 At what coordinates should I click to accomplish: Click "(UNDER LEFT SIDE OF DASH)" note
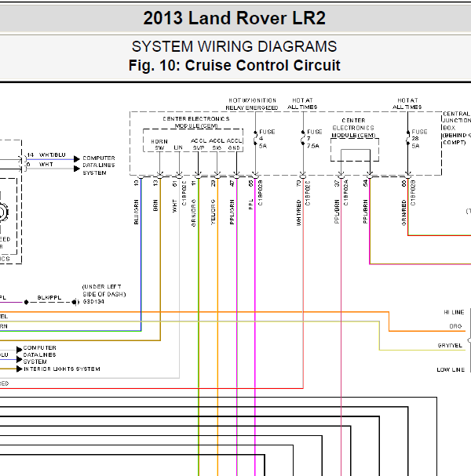click(104, 290)
